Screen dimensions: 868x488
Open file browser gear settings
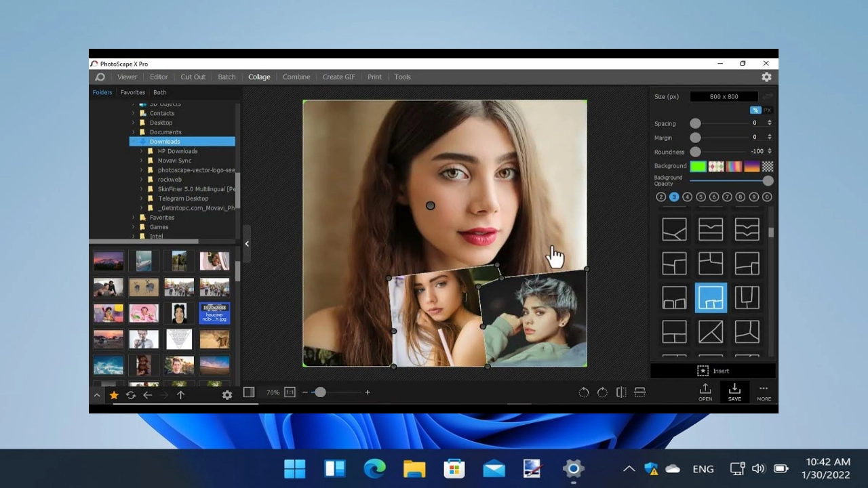point(227,395)
